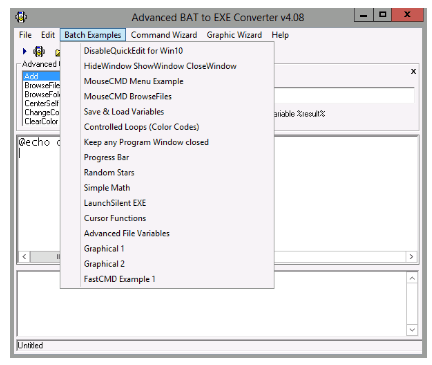This screenshot has height=365, width=432.
Task: Select ClearColor in the commands list
Action: [x=41, y=121]
